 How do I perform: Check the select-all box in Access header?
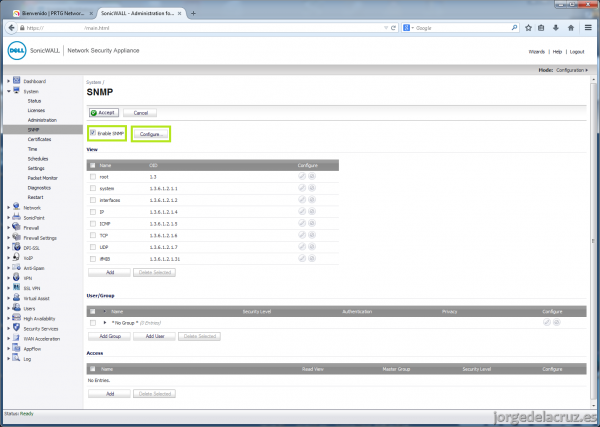pyautogui.click(x=93, y=369)
